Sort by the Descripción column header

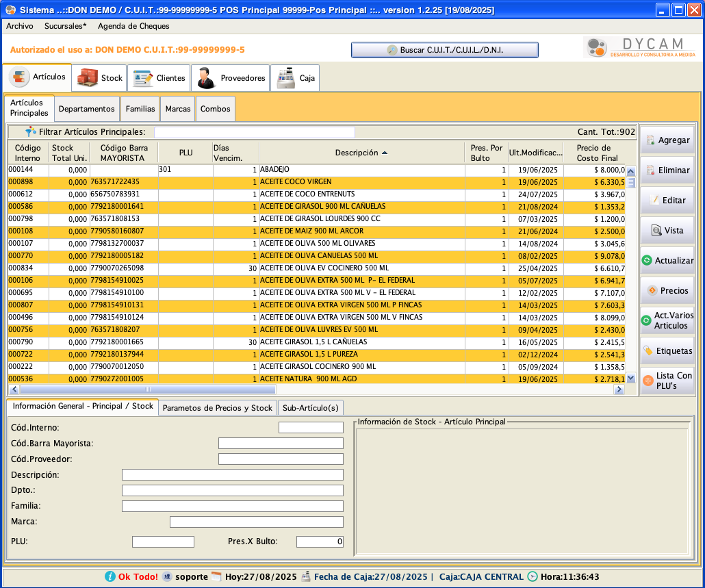pos(361,153)
